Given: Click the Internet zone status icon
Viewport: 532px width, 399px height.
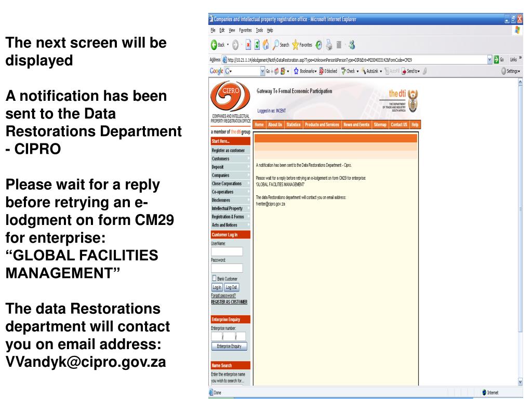Looking at the screenshot, I should 484,393.
